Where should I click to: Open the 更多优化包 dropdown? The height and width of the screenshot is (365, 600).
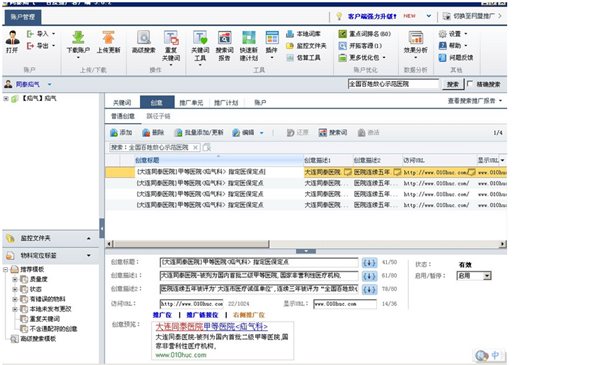384,58
